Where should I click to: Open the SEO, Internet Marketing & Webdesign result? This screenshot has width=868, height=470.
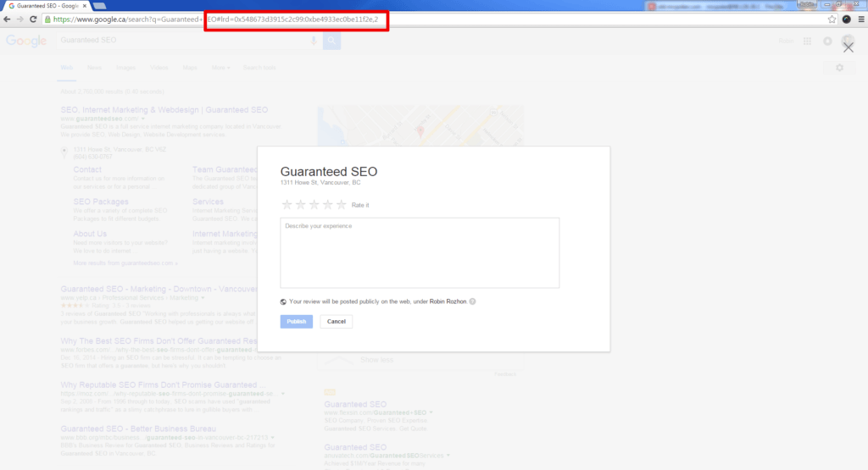164,110
